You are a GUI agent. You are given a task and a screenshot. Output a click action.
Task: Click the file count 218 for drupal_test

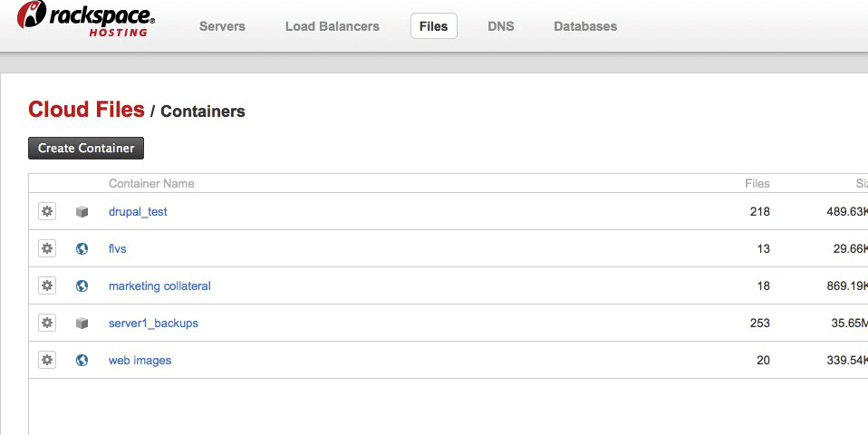pos(759,211)
